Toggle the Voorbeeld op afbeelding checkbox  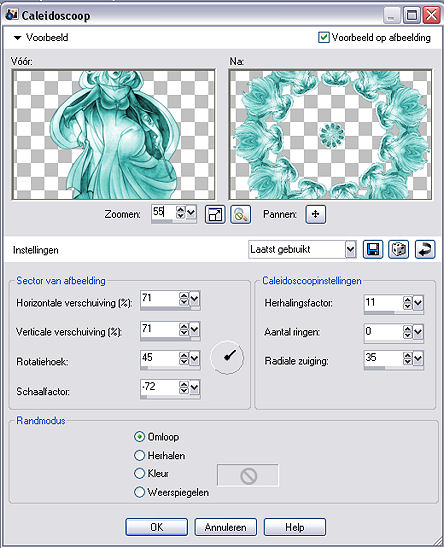324,37
